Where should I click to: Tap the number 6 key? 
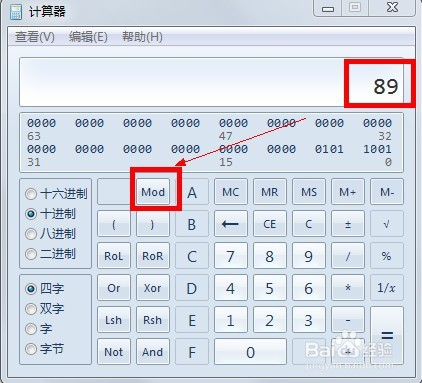click(x=309, y=288)
